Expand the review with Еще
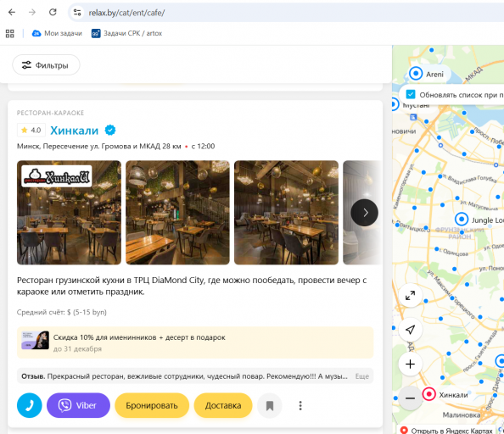 pyautogui.click(x=362, y=376)
